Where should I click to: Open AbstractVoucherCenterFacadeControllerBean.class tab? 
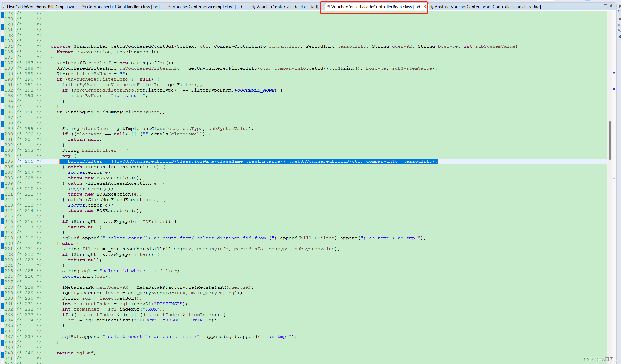pos(485,7)
